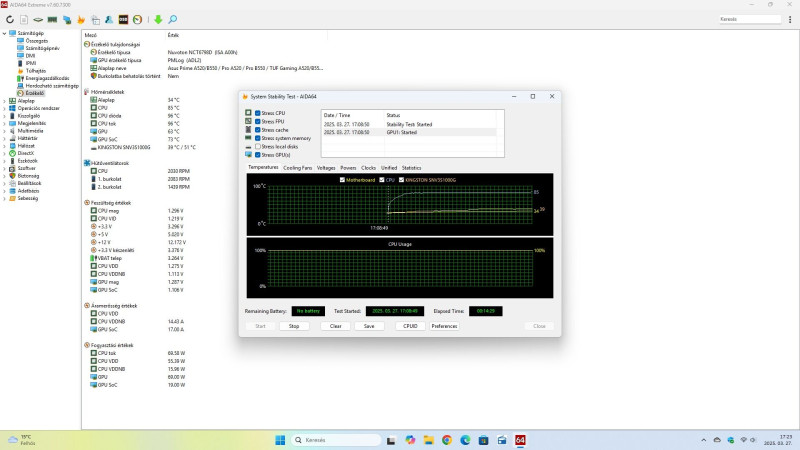Image resolution: width=800 pixels, height=450 pixels.
Task: Open CPUID from the stability test
Action: pos(410,326)
